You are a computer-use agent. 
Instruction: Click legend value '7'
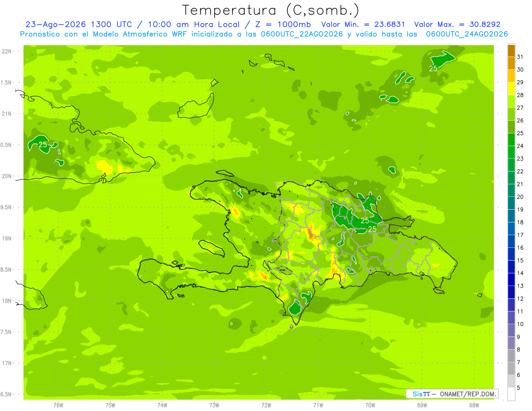(x=519, y=363)
